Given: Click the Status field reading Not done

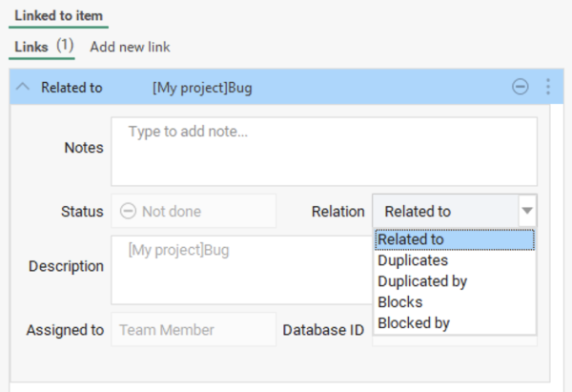Looking at the screenshot, I should point(194,211).
